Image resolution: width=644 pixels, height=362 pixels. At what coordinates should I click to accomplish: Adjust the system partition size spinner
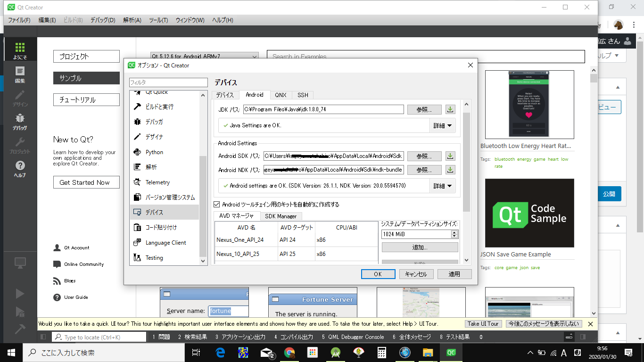click(454, 234)
